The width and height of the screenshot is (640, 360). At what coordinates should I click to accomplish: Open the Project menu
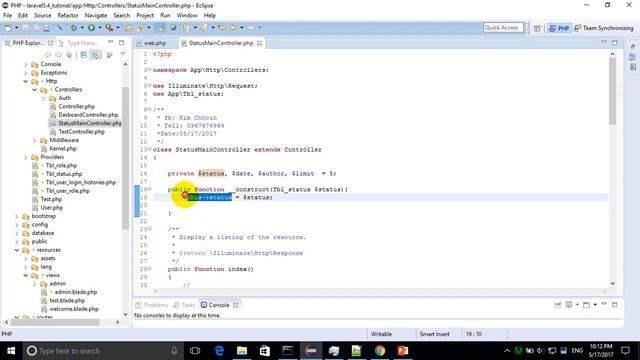click(x=145, y=16)
